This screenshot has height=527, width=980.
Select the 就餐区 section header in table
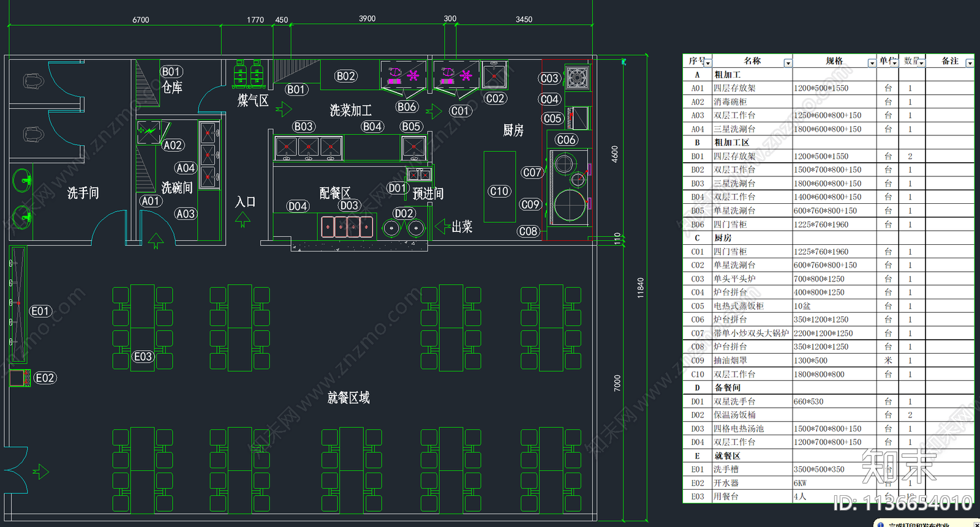tap(752, 456)
